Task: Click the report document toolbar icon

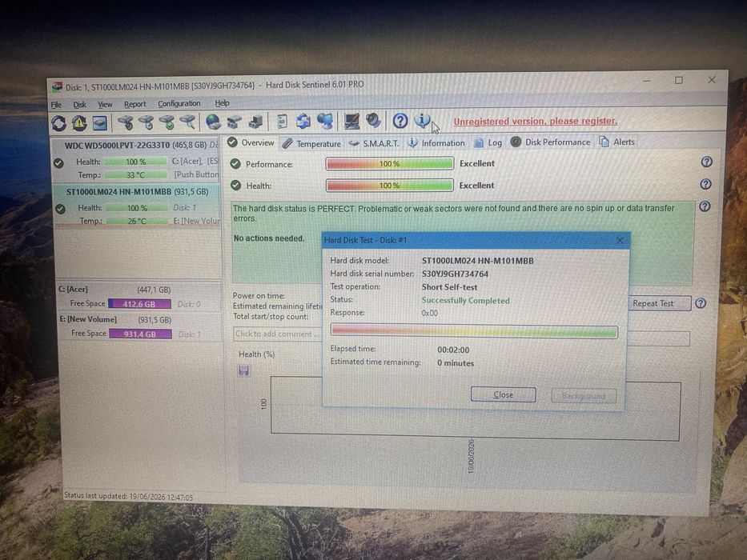Action: coord(282,122)
